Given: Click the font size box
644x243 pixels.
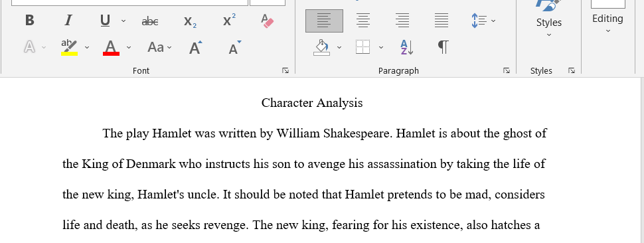Looking at the screenshot, I should tap(268, 3).
